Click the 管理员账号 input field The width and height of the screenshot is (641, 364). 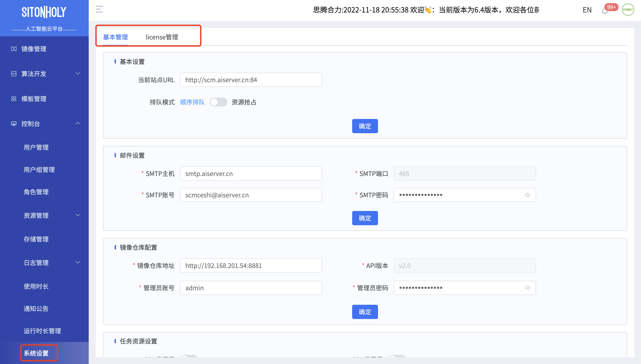coord(251,288)
